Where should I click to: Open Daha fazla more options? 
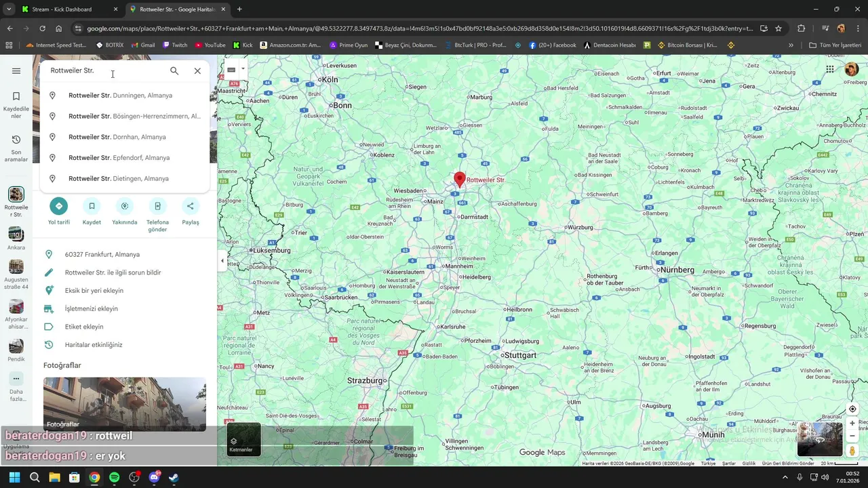click(16, 387)
